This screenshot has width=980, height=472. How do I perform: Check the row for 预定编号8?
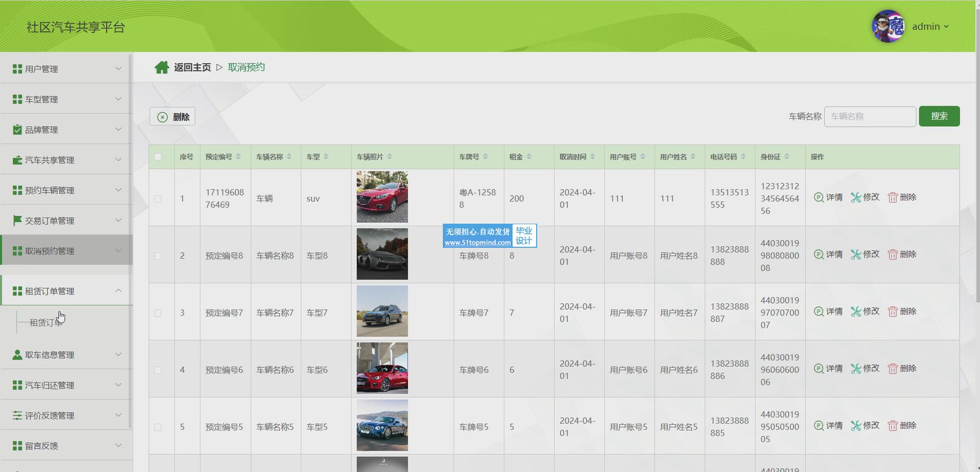pos(158,255)
